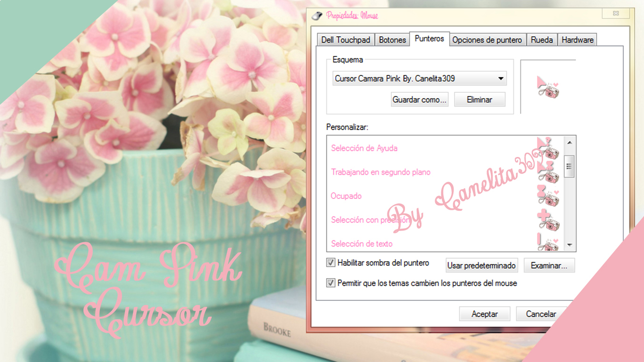Toggle Permitir que los temas cambien punteros checkbox

click(x=331, y=283)
